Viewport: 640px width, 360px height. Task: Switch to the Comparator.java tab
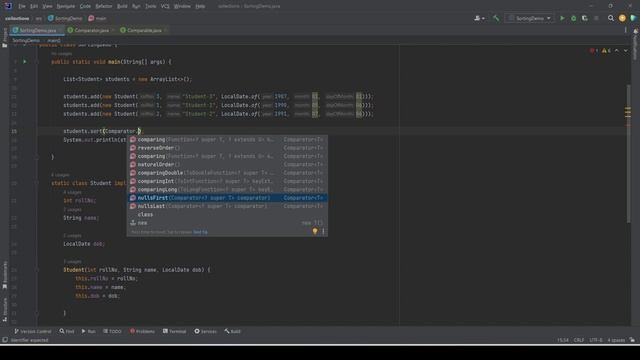(90, 30)
